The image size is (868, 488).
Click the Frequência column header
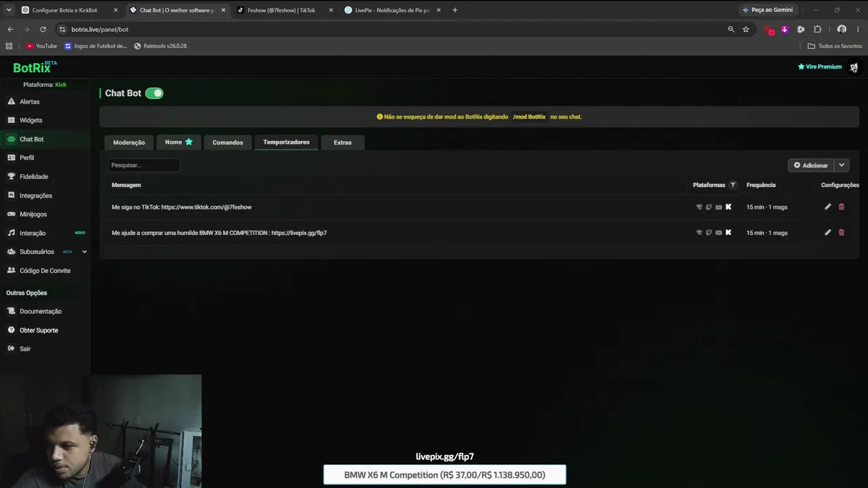(761, 185)
